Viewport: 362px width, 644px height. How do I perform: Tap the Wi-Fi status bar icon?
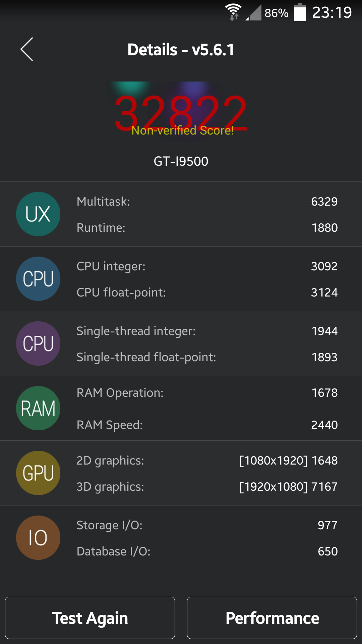click(233, 12)
